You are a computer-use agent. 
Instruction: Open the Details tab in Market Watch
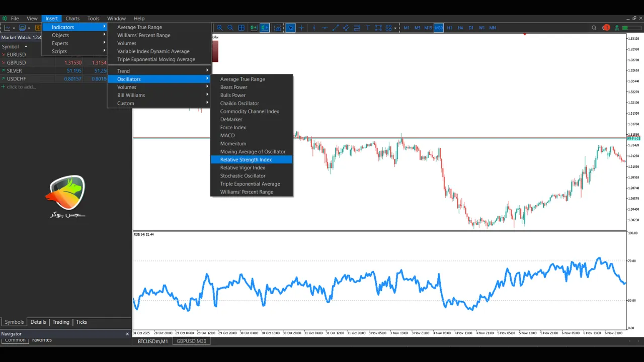(x=38, y=322)
